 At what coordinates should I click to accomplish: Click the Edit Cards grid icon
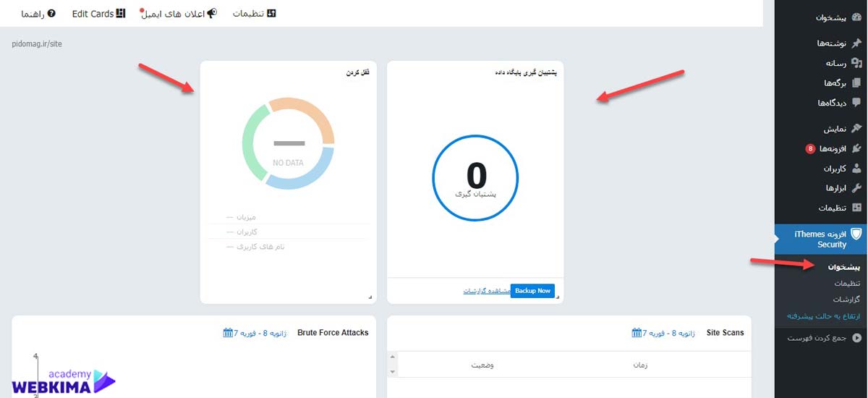click(x=121, y=14)
